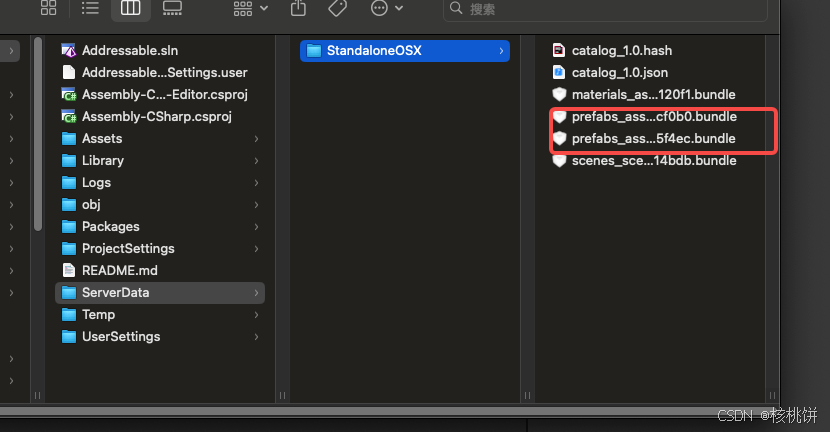
Task: Click the ProjectSettings folder icon
Action: (69, 249)
